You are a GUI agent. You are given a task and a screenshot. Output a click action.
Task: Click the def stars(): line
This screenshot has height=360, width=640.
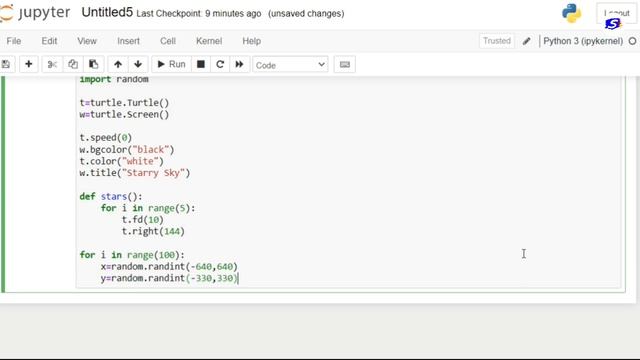pos(111,196)
